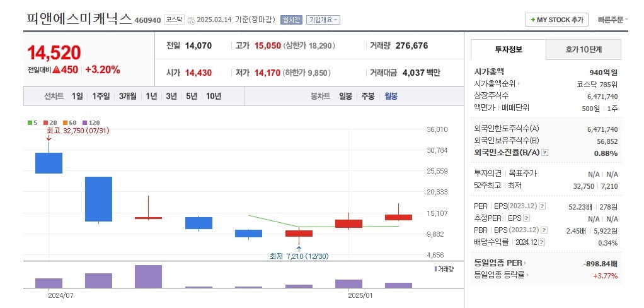
Task: Open help icon next to 추정PER EPS
Action: pos(527,218)
